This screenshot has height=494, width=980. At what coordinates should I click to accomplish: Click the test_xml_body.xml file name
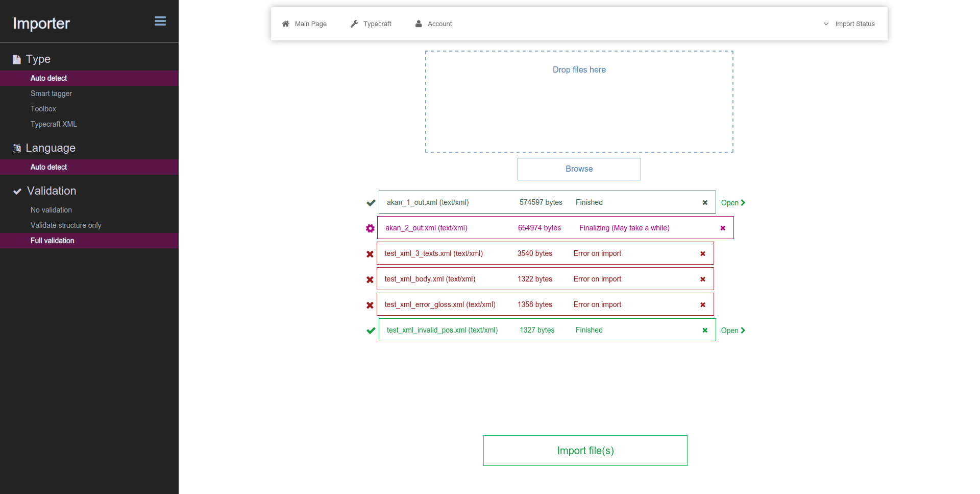430,279
